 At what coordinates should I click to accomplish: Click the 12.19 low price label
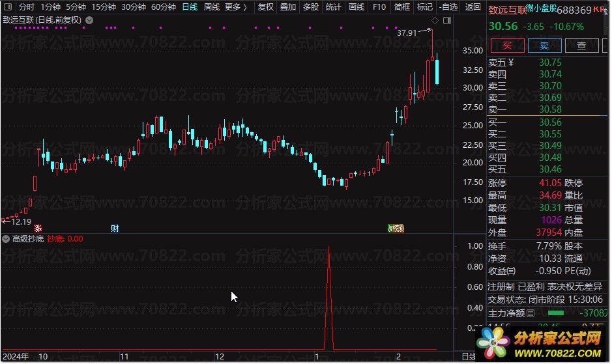[x=21, y=222]
